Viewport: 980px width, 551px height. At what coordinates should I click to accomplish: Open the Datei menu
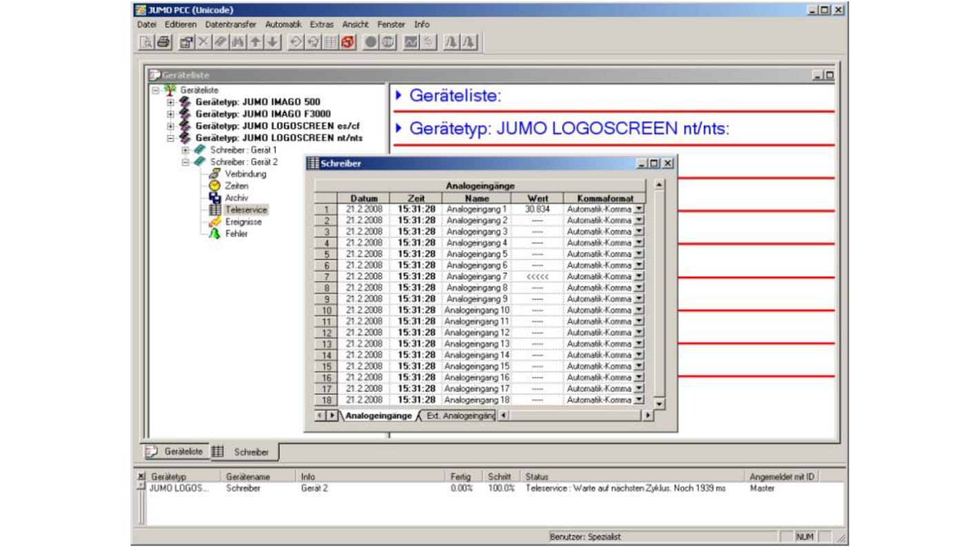(x=147, y=24)
